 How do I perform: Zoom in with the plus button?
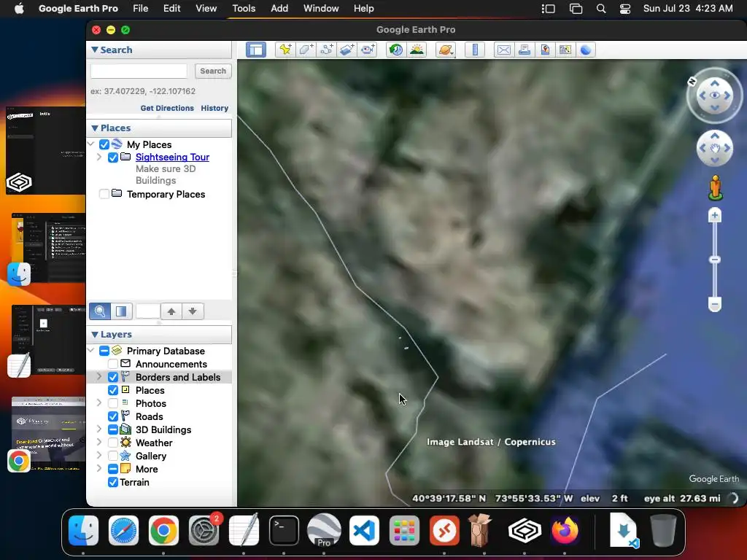coord(715,216)
